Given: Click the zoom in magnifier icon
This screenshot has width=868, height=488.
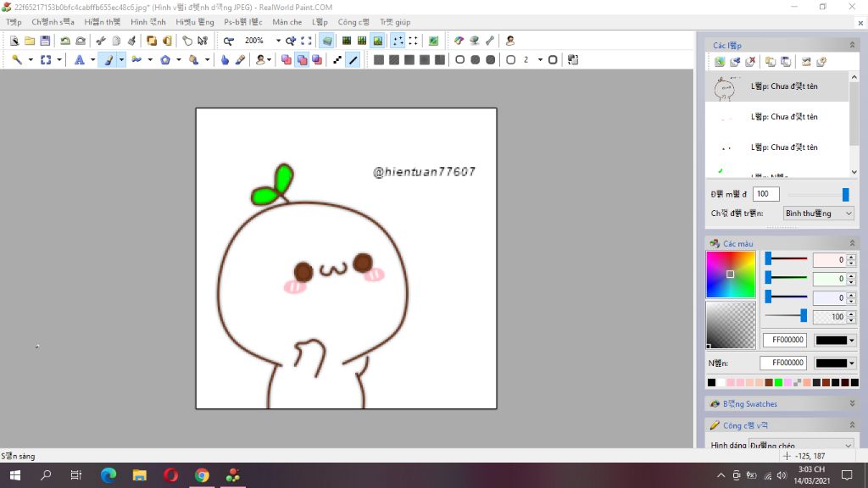Looking at the screenshot, I should coord(291,41).
